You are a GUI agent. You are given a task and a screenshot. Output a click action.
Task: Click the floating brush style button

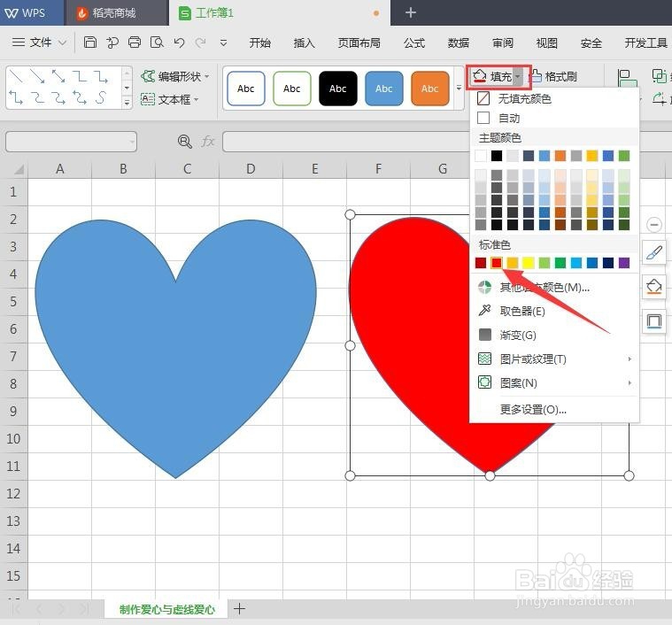[654, 252]
